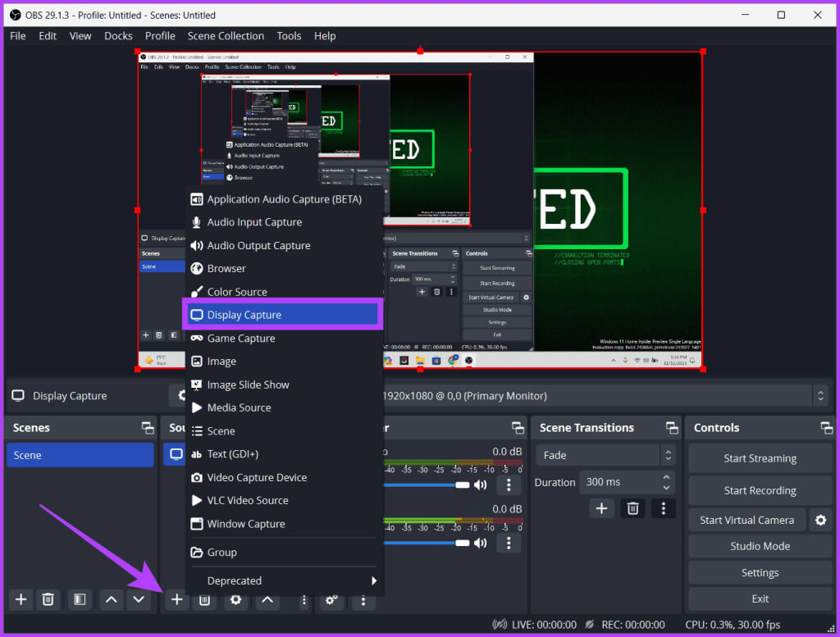Choose VLC Video Source entry
The width and height of the screenshot is (840, 637).
[x=284, y=500]
